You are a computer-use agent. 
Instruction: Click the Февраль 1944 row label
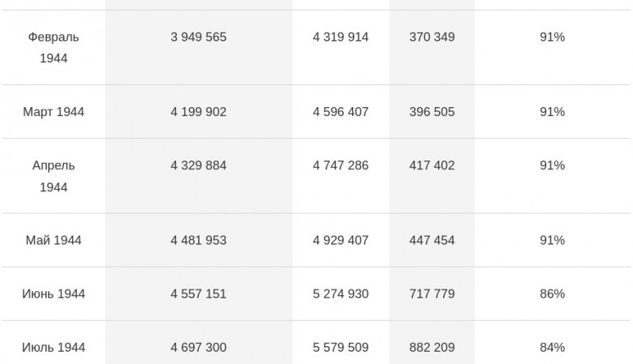point(54,48)
